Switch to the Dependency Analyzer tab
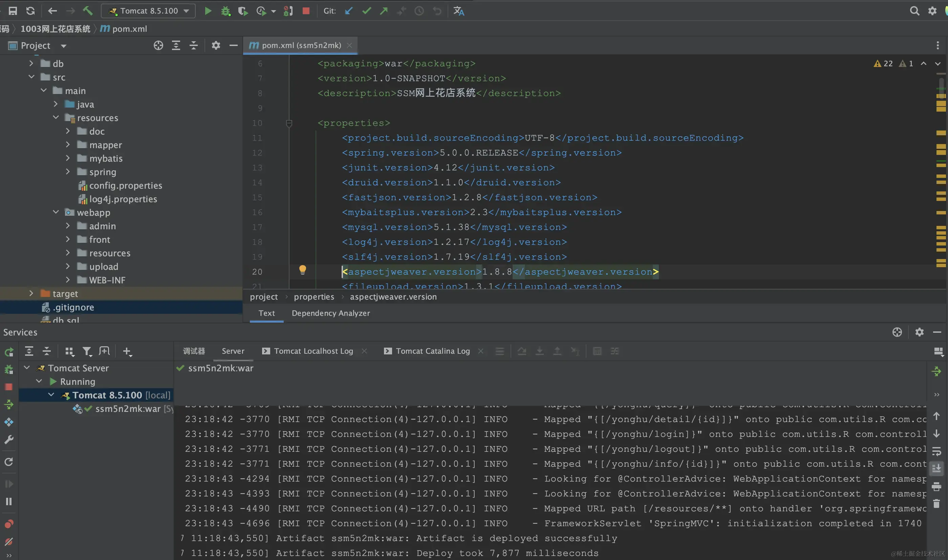Image resolution: width=948 pixels, height=560 pixels. (x=330, y=313)
